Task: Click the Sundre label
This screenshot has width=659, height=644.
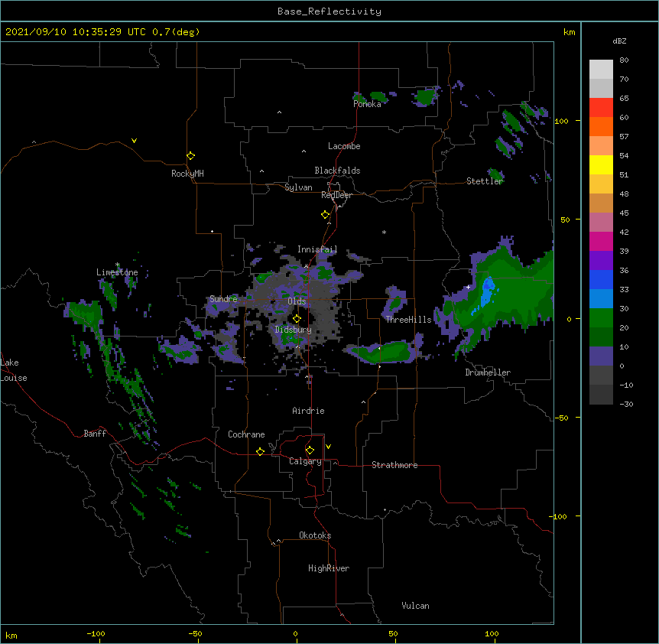Action: click(223, 299)
